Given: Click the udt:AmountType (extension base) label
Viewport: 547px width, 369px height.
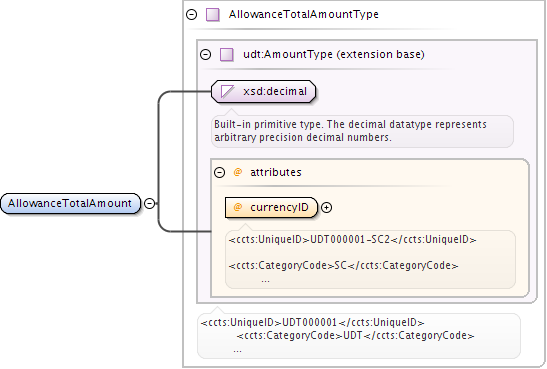Looking at the screenshot, I should (x=334, y=54).
